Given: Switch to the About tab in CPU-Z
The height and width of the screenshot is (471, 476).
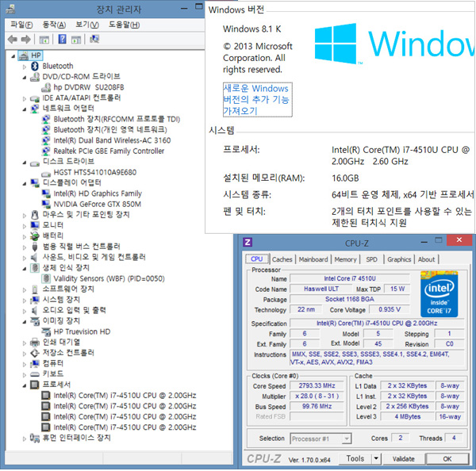Looking at the screenshot, I should (x=426, y=259).
